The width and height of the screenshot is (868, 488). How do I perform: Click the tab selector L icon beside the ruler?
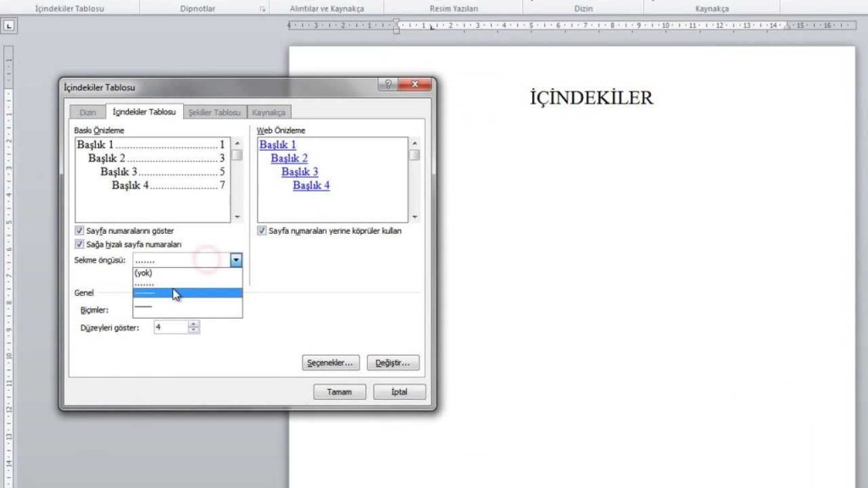point(8,26)
